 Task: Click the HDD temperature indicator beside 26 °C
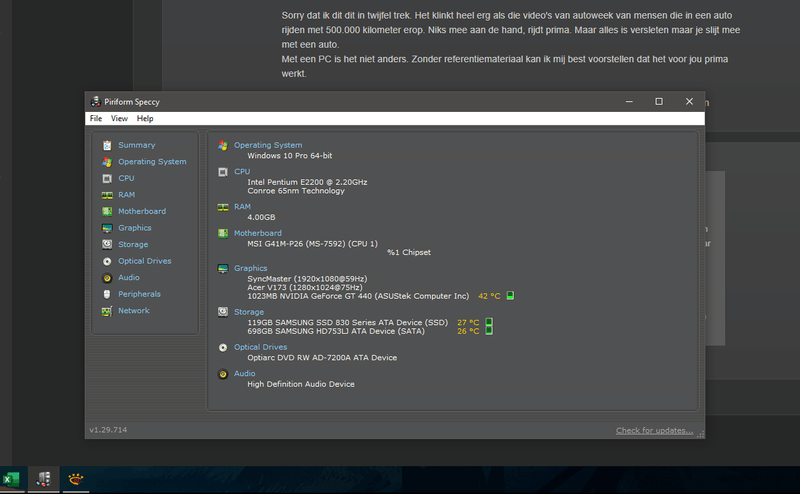click(x=489, y=331)
